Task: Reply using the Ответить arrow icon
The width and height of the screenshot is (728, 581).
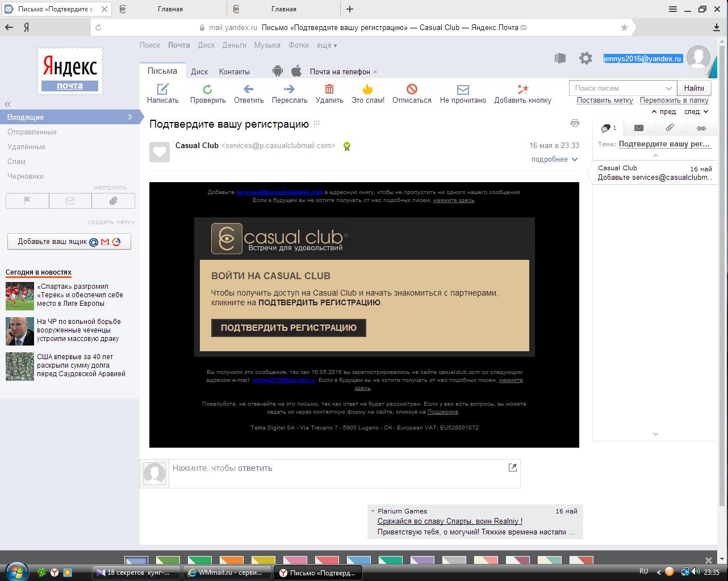Action: coord(248,89)
